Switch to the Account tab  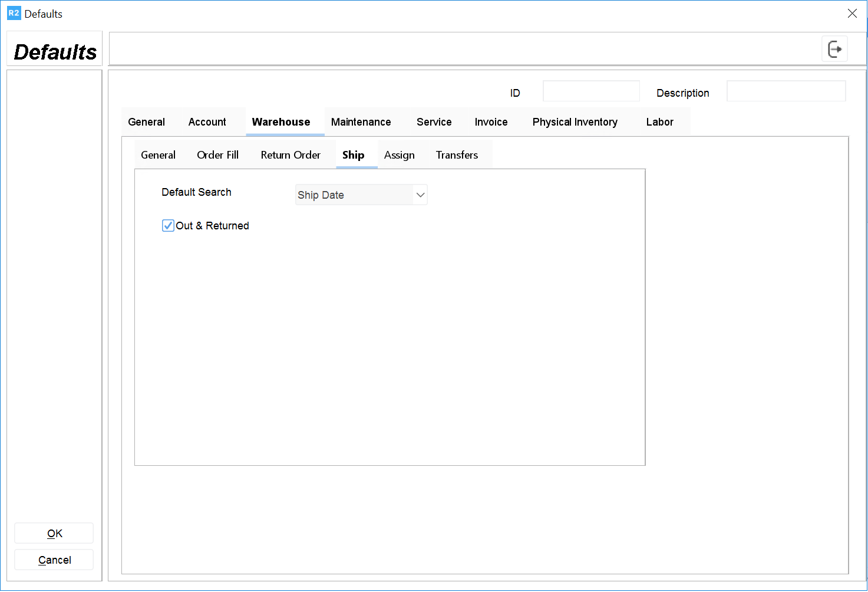pyautogui.click(x=207, y=122)
